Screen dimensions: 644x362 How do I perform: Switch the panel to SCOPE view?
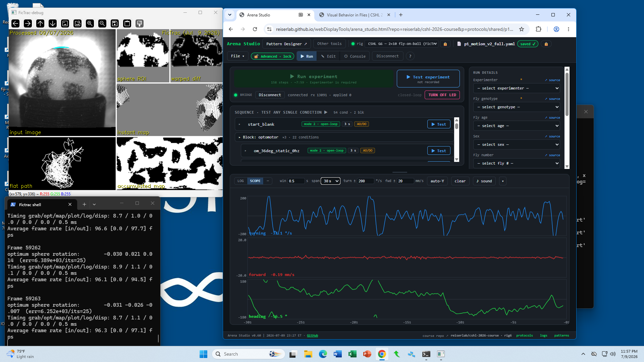pos(255,181)
